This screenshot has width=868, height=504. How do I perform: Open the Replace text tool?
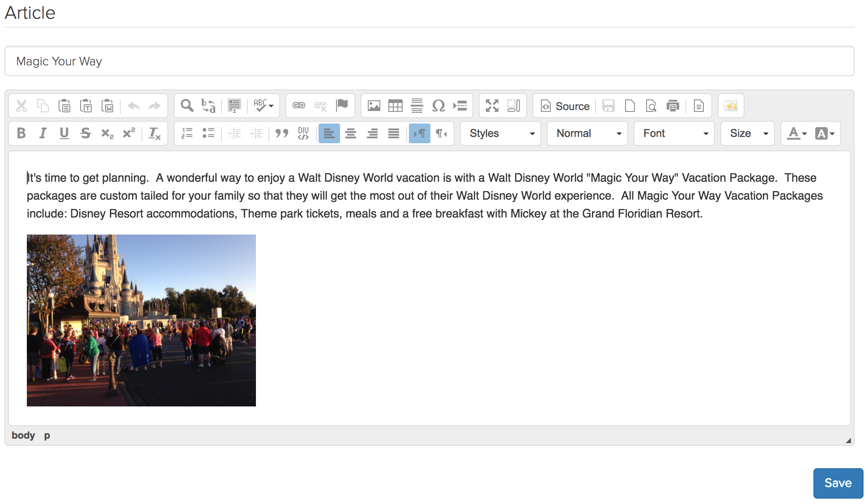point(208,106)
